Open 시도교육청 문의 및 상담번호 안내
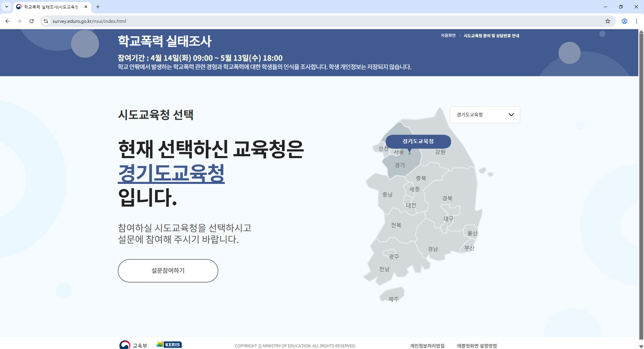Viewport: 644px width, 349px height. click(x=491, y=36)
